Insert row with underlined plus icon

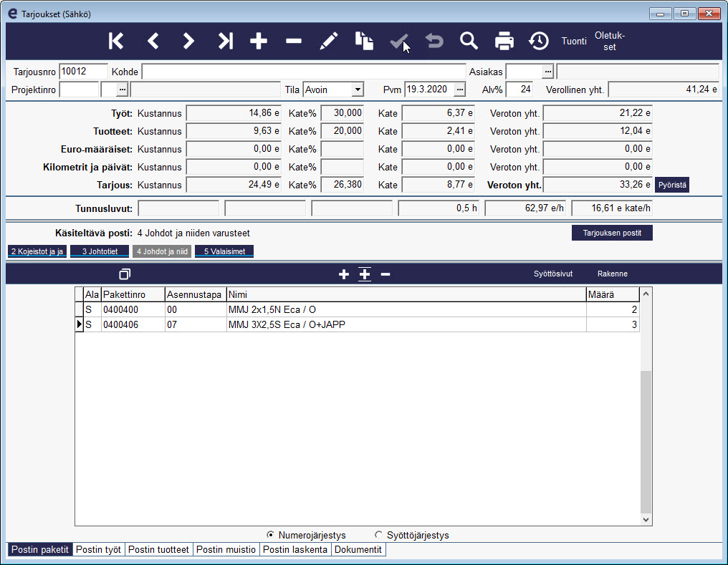coord(365,274)
